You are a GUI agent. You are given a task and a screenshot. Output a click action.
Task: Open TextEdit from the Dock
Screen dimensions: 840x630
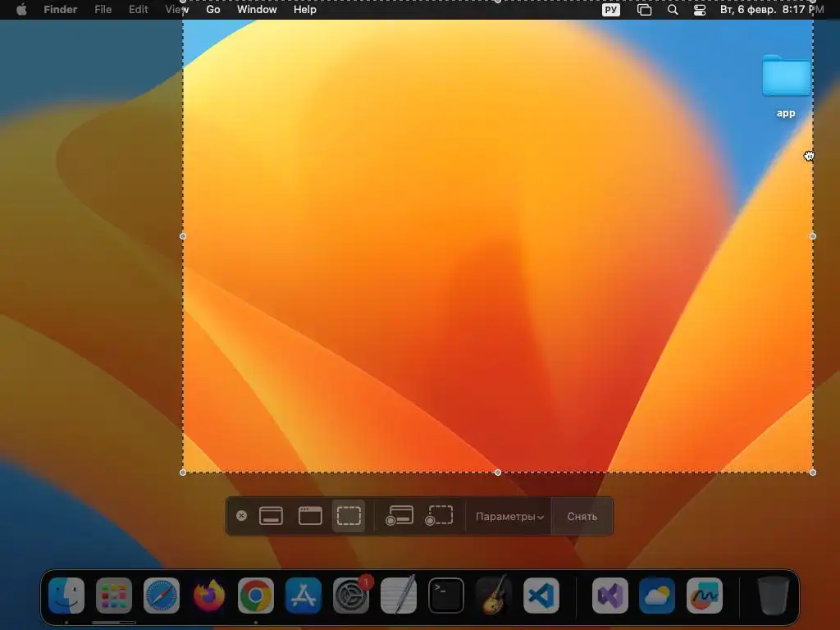(399, 596)
